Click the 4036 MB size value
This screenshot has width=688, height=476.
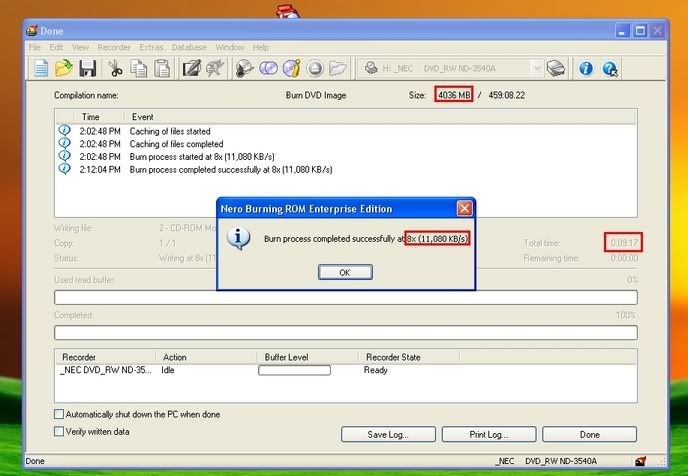454,95
